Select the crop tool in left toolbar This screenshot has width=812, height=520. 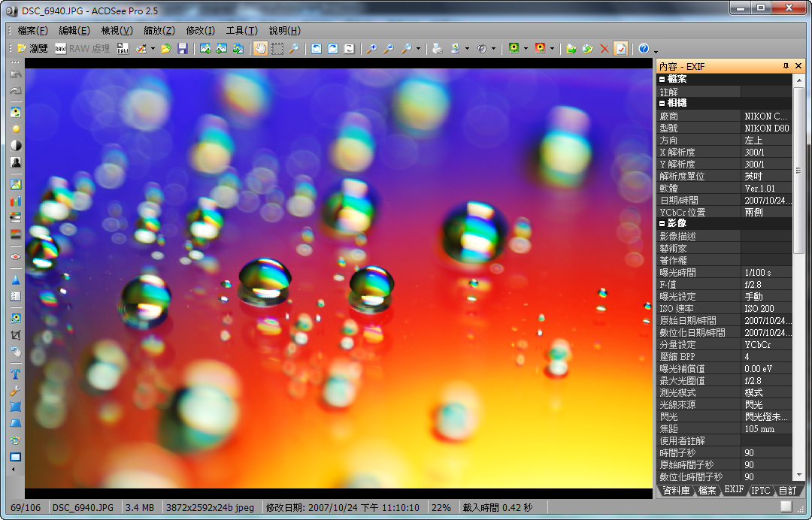pos(15,335)
